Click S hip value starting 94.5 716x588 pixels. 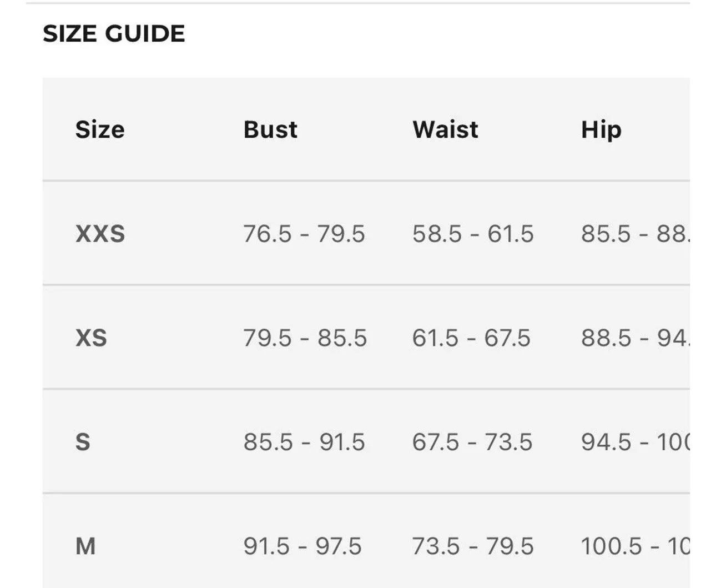[635, 443]
